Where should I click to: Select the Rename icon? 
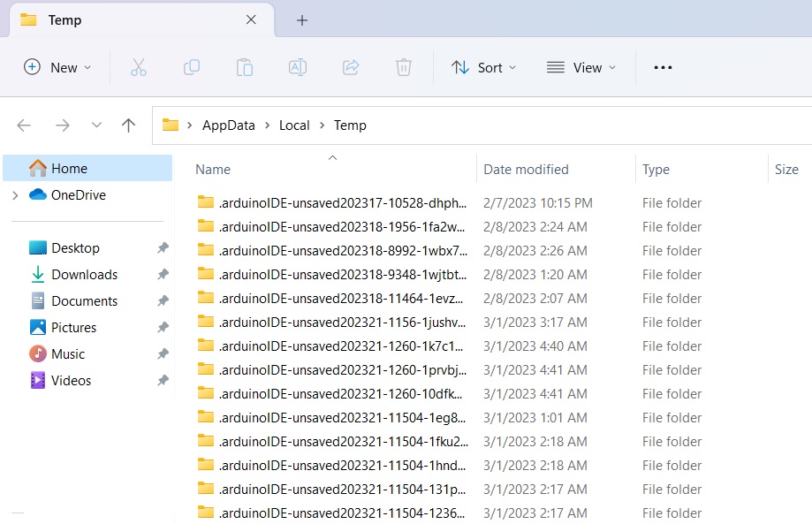(x=297, y=66)
